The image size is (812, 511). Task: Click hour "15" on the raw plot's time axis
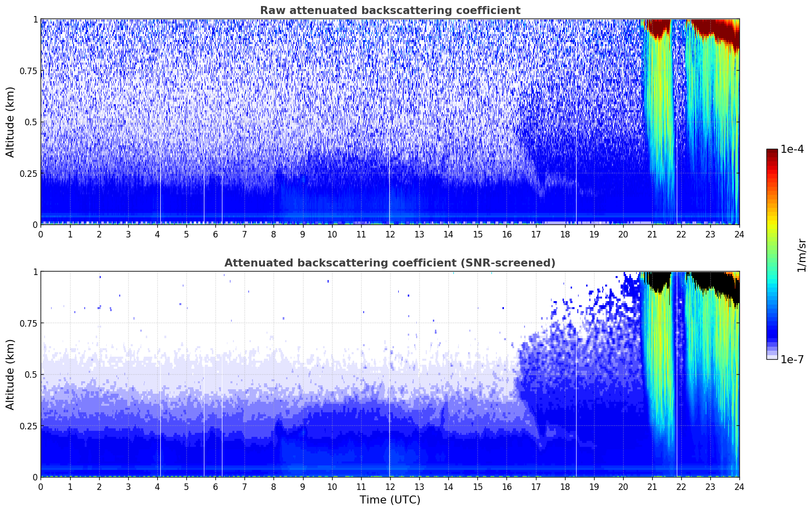tap(477, 234)
